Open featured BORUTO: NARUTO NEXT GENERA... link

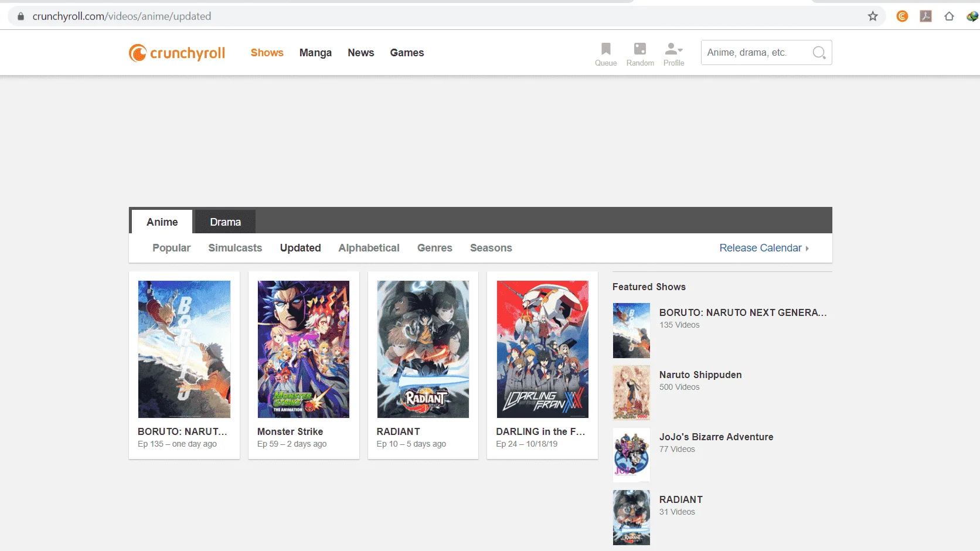[x=743, y=312]
